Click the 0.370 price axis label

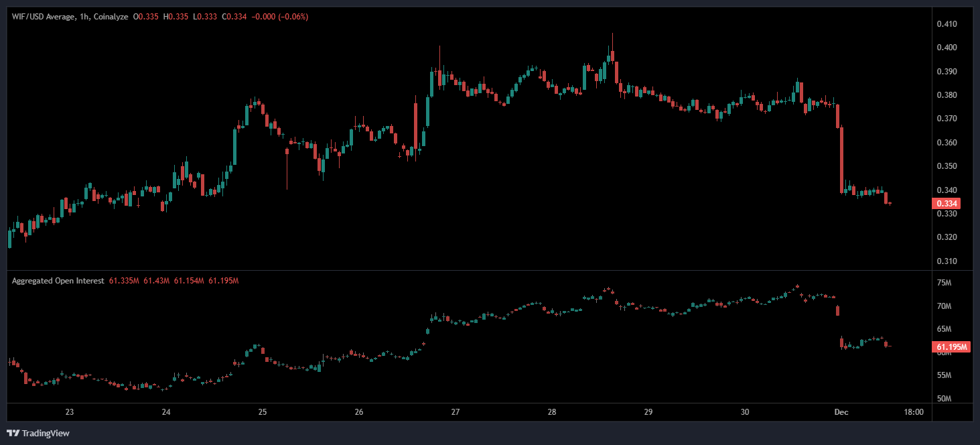[x=947, y=119]
